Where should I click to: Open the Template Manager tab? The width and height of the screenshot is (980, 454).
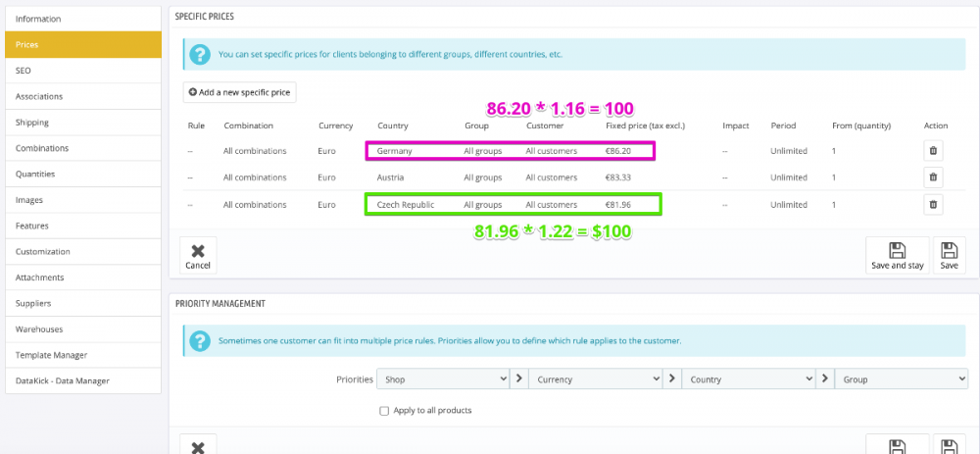point(82,355)
